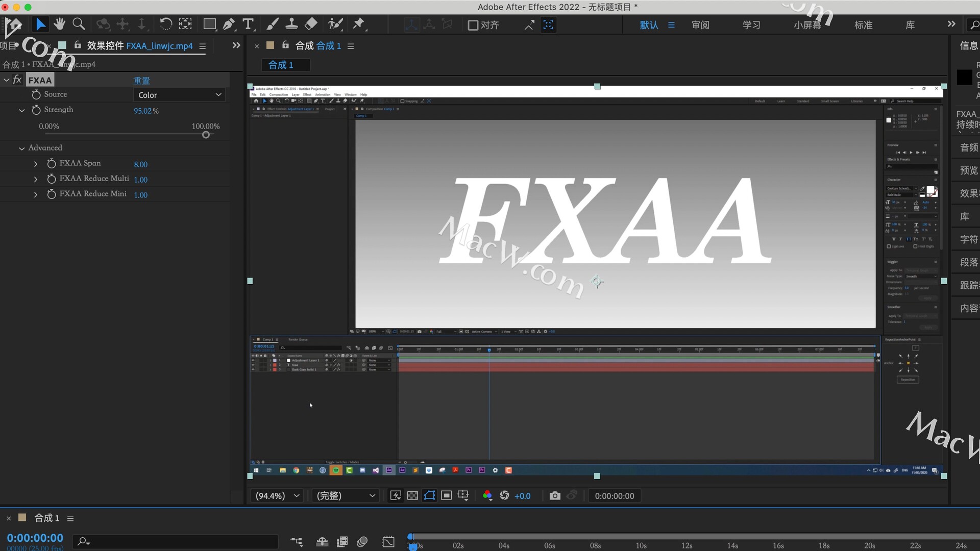The image size is (980, 551).
Task: Click the exposure value +0.0
Action: coord(522,496)
